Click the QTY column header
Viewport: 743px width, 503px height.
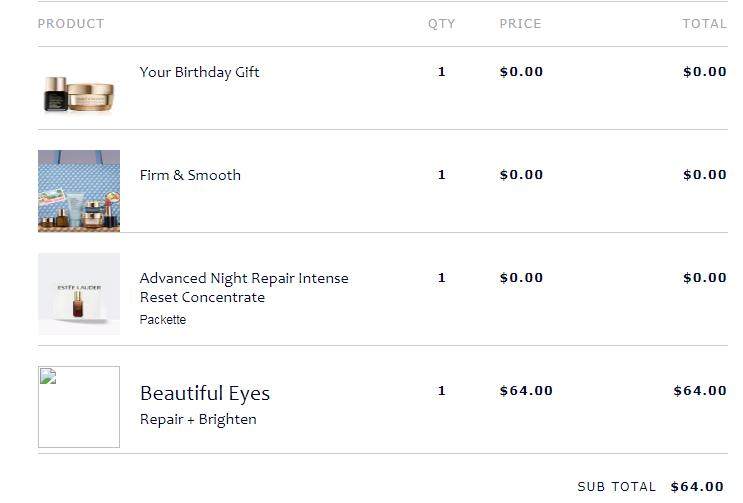tap(441, 24)
